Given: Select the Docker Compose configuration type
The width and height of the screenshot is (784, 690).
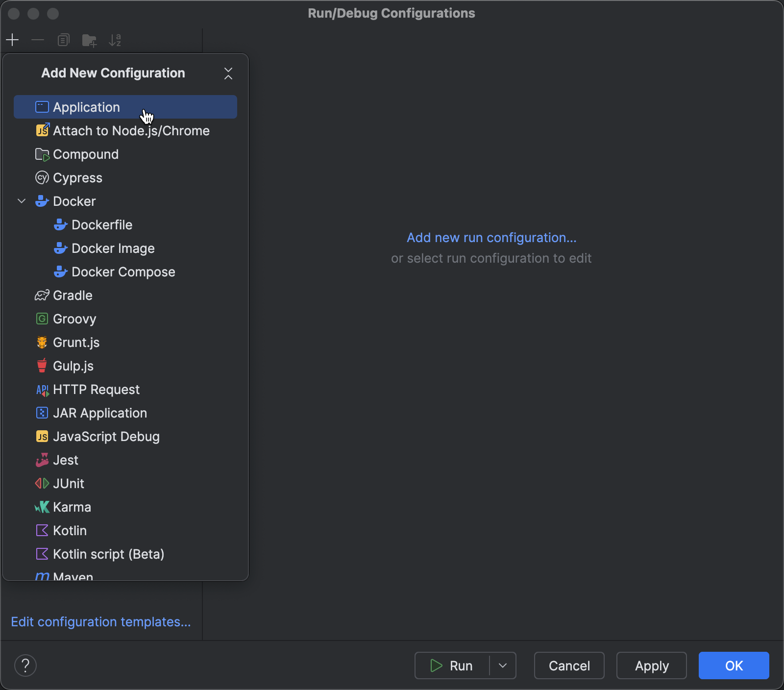Looking at the screenshot, I should click(x=123, y=271).
